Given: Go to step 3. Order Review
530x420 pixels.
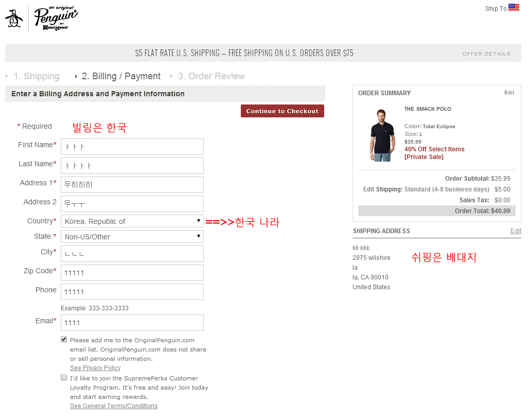Looking at the screenshot, I should 211,76.
